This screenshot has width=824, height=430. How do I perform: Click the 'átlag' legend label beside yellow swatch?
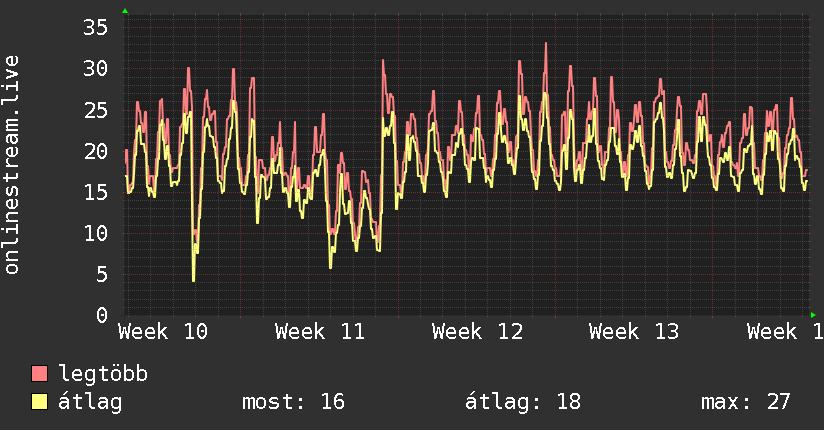pyautogui.click(x=90, y=402)
